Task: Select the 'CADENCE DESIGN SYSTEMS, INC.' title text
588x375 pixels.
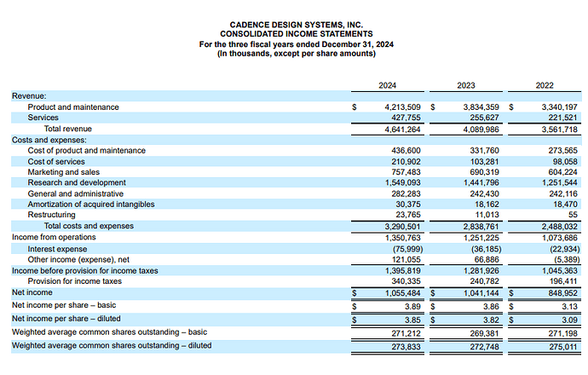Action: pyautogui.click(x=297, y=25)
